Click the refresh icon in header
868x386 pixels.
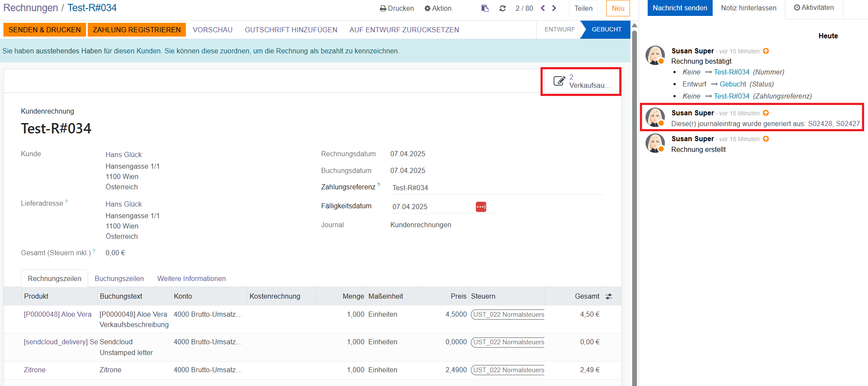[502, 8]
